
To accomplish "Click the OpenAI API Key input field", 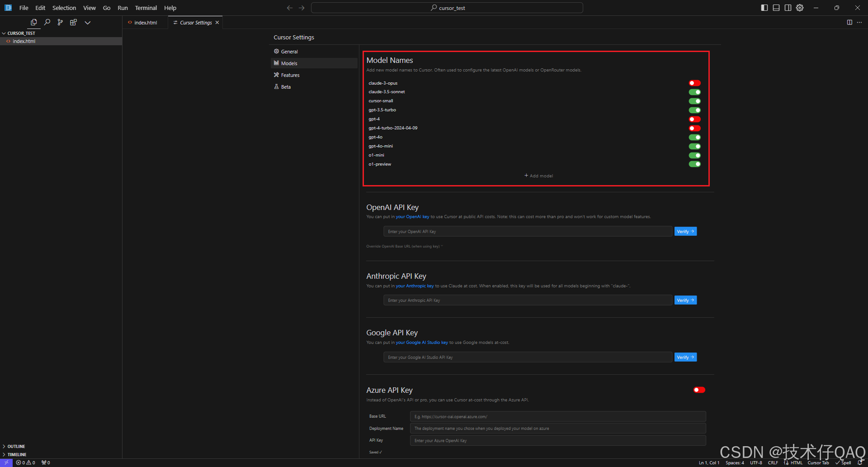I will [528, 231].
